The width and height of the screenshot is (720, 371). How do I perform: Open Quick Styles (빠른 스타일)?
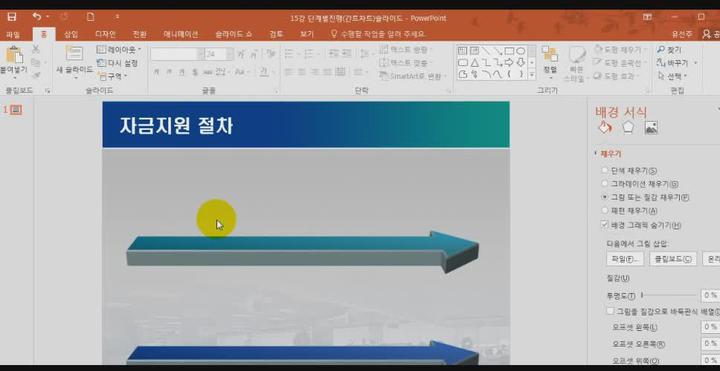click(576, 63)
